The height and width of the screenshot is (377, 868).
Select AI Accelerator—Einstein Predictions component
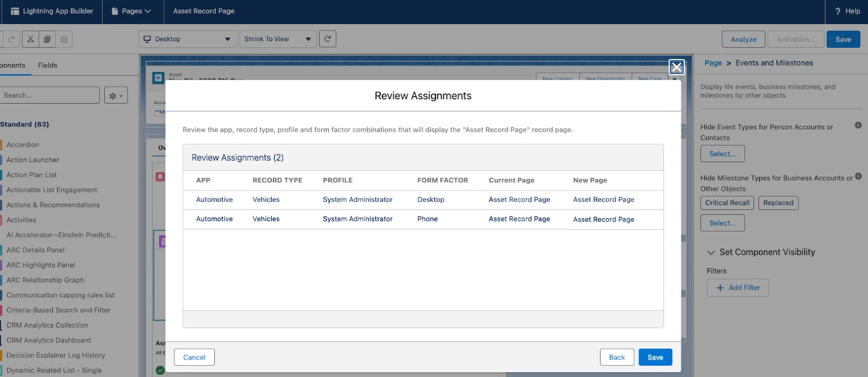pyautogui.click(x=61, y=235)
